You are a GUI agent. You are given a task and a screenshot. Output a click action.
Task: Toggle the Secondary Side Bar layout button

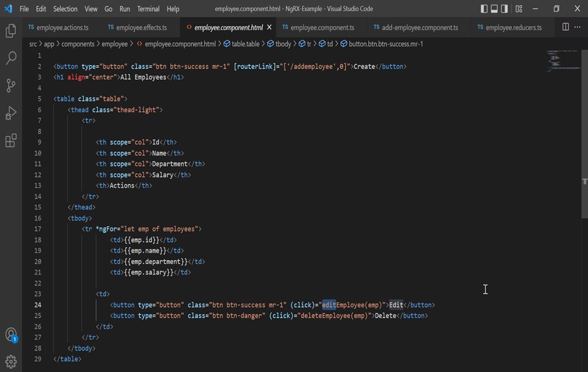(505, 9)
